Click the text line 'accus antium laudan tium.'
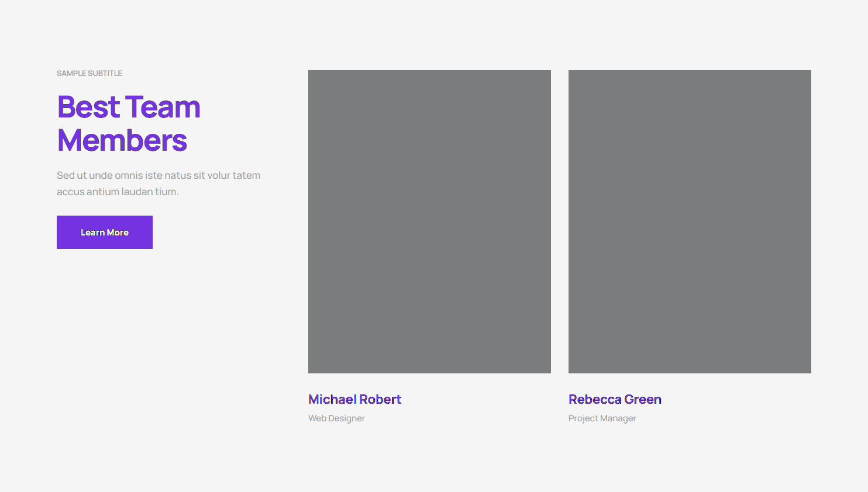The image size is (868, 492). click(118, 192)
